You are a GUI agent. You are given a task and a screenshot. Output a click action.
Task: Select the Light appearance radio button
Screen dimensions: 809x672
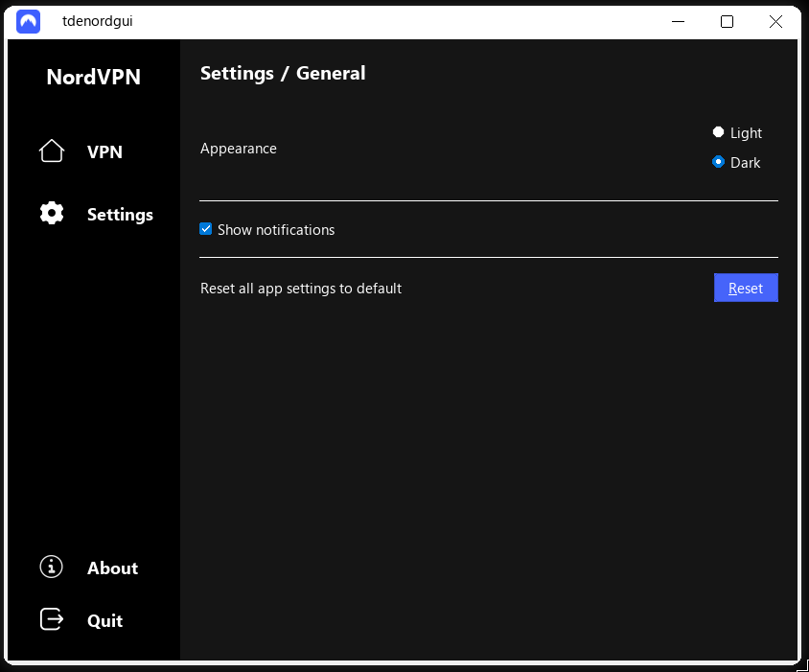click(x=718, y=132)
